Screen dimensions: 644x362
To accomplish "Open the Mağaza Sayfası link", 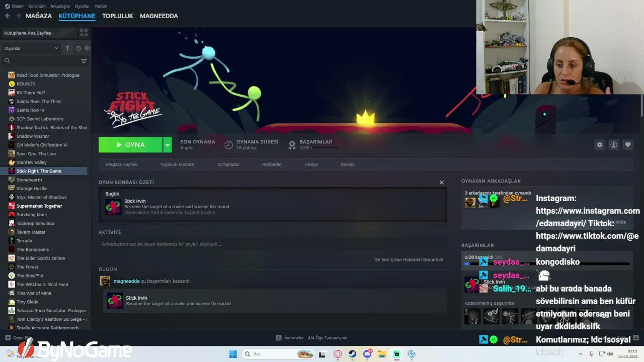I will (x=121, y=164).
